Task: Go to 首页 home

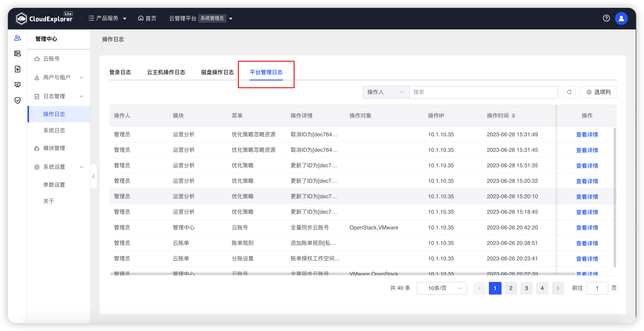Action: [x=147, y=18]
